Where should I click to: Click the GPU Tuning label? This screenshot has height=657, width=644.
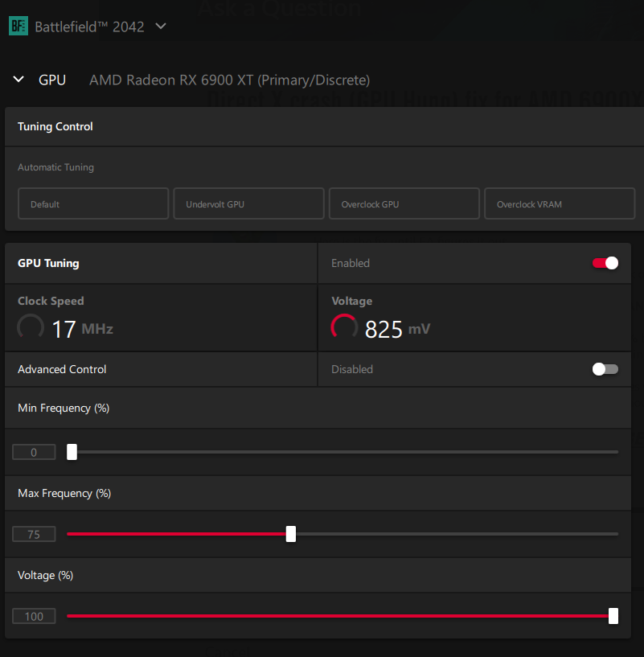coord(48,263)
